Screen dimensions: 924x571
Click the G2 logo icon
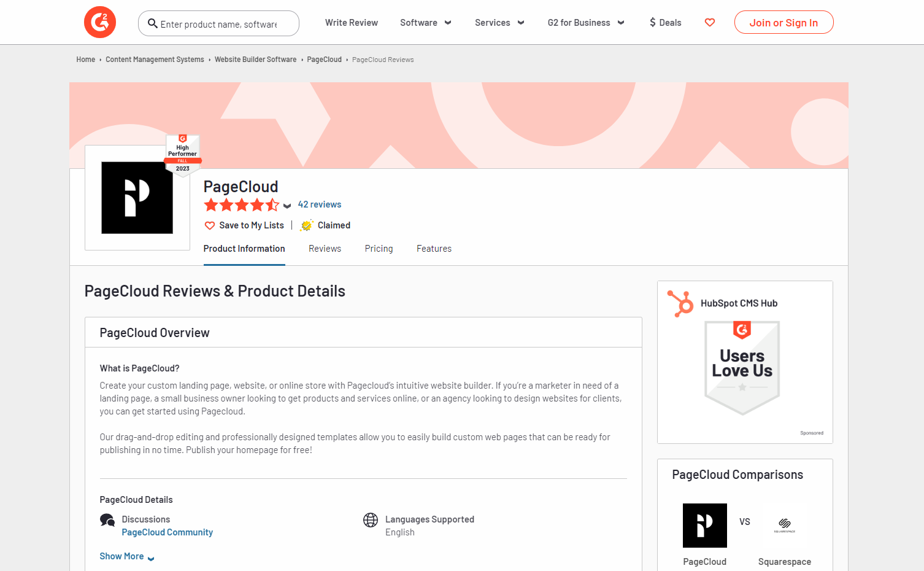(x=100, y=22)
